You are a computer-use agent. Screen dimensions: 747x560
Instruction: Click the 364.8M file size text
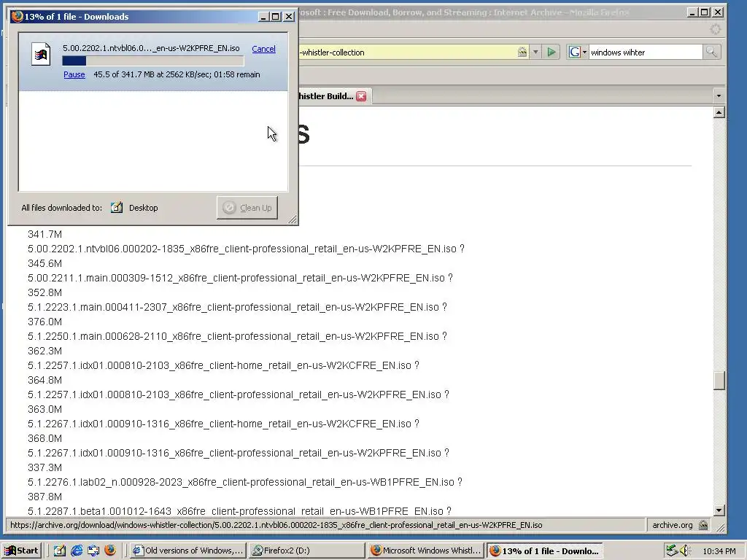click(x=44, y=380)
